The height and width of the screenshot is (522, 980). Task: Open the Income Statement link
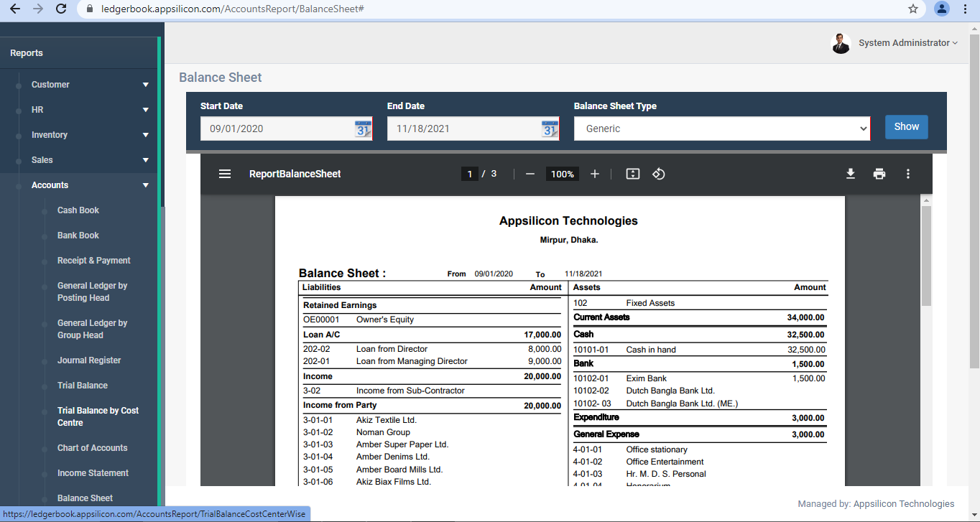pyautogui.click(x=93, y=473)
